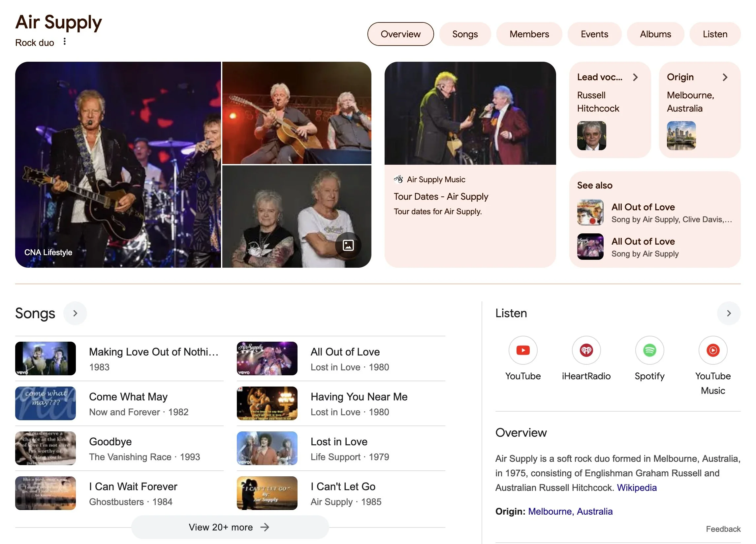Open the YouTube listen icon
This screenshot has width=756, height=544.
coord(523,350)
